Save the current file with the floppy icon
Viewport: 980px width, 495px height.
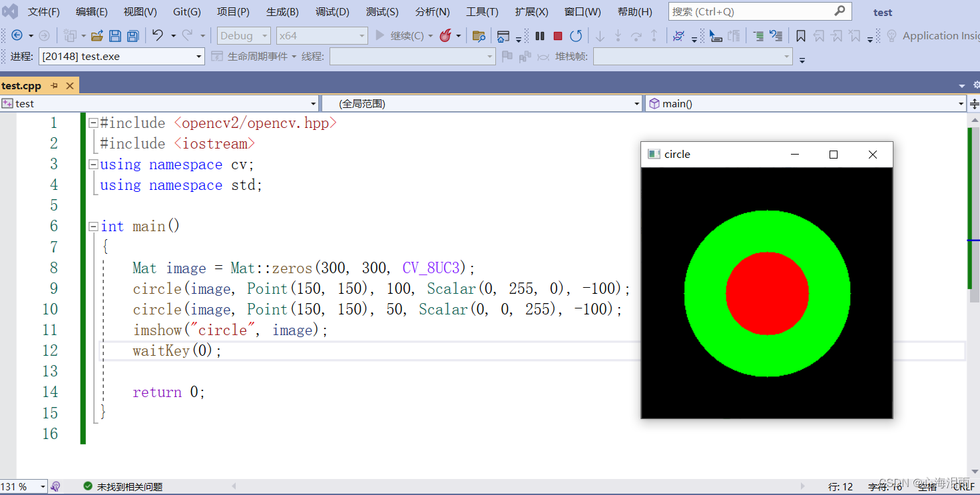pyautogui.click(x=115, y=36)
